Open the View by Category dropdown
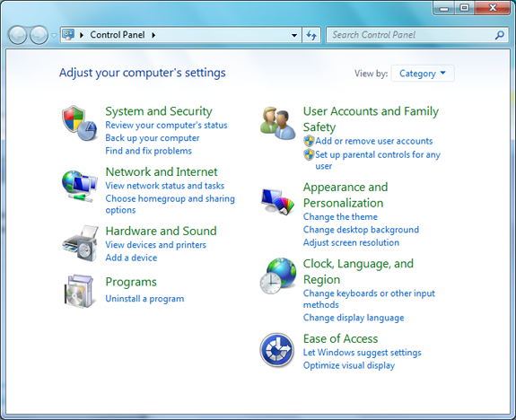This screenshot has height=420, width=516. pyautogui.click(x=423, y=73)
